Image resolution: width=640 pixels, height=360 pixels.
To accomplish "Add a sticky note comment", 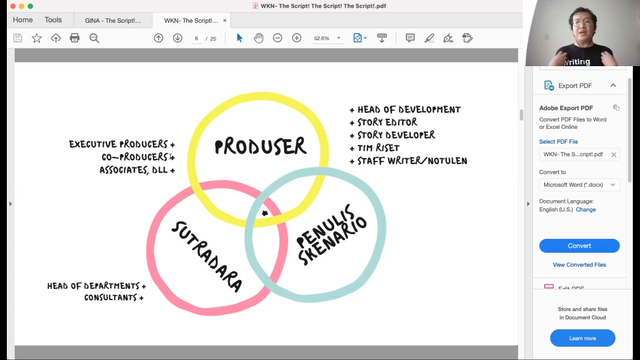I will [410, 38].
